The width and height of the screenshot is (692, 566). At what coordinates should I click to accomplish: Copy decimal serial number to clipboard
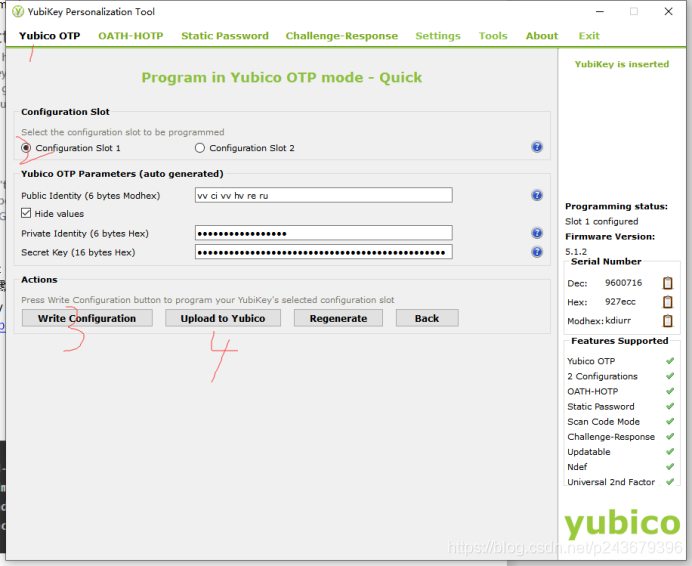click(668, 283)
